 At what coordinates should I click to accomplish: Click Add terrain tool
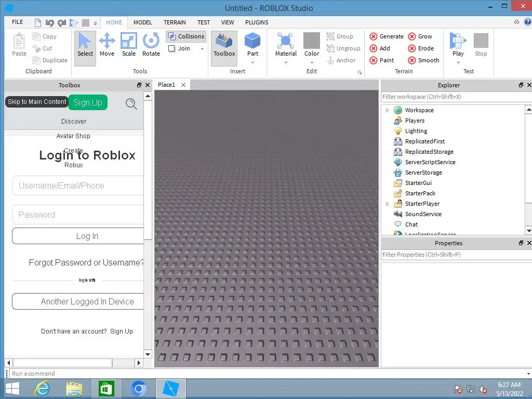[x=380, y=48]
